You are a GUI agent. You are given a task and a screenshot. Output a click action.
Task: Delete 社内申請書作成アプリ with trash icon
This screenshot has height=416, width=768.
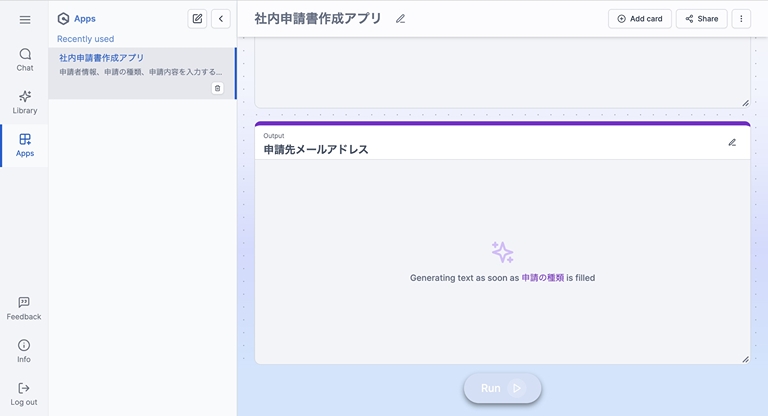point(217,88)
